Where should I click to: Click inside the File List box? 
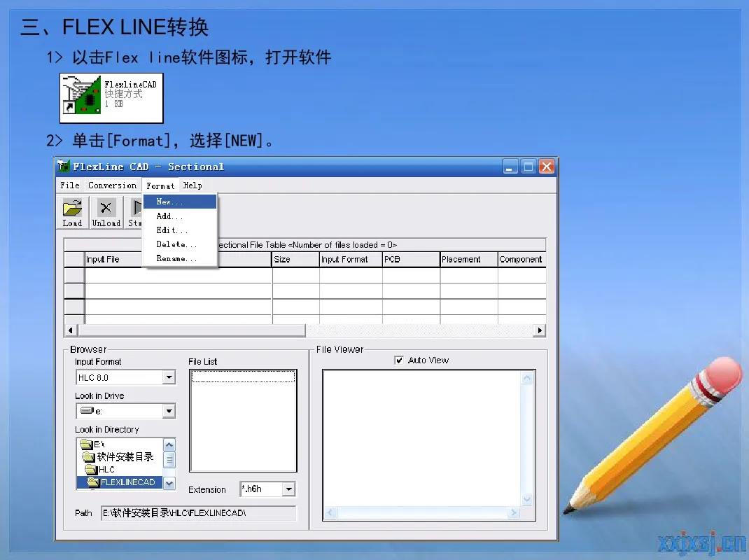coord(243,421)
